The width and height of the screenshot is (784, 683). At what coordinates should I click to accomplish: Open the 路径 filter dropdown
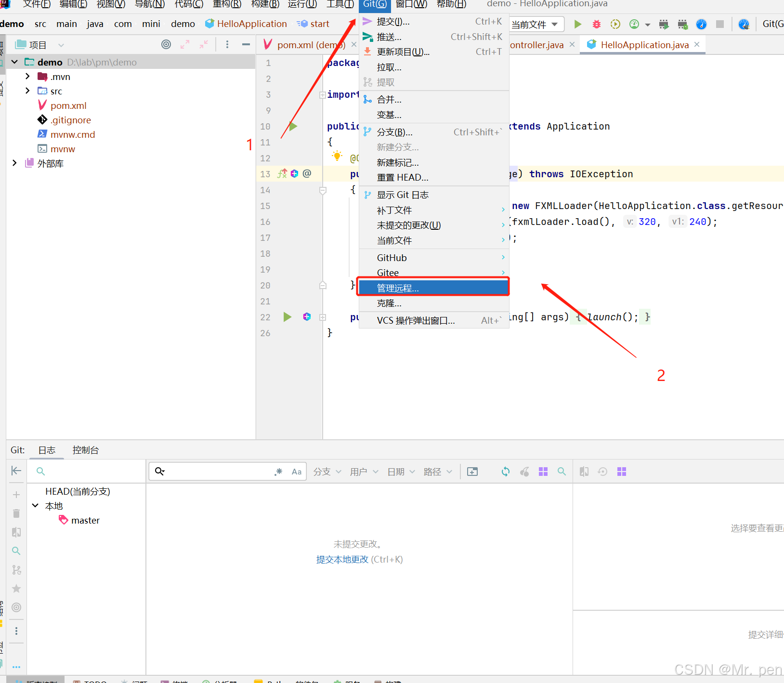click(x=437, y=472)
